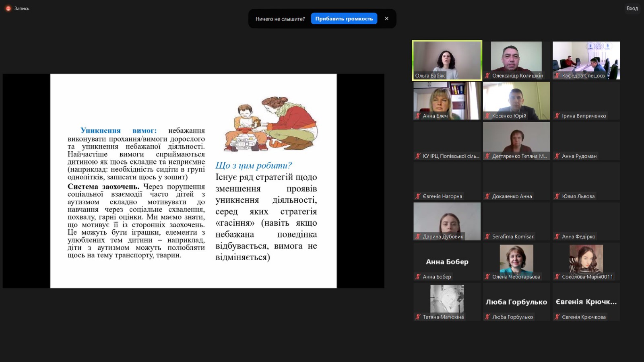Viewport: 644px width, 362px height.
Task: Click muted mic icon for Олександр Колишкін
Action: tap(487, 76)
